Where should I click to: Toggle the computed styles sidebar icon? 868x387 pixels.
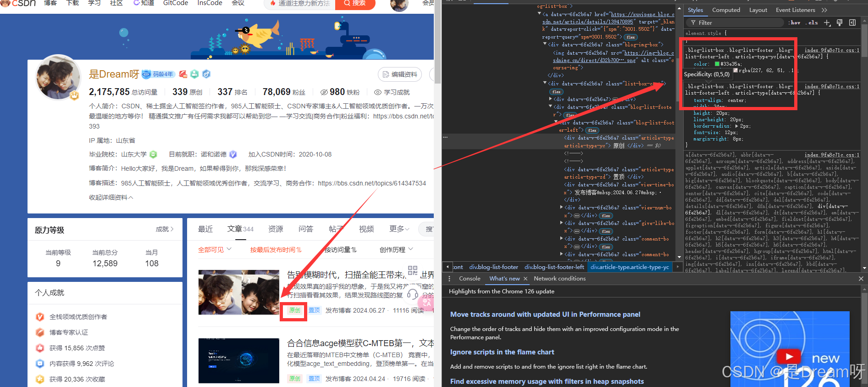[852, 22]
